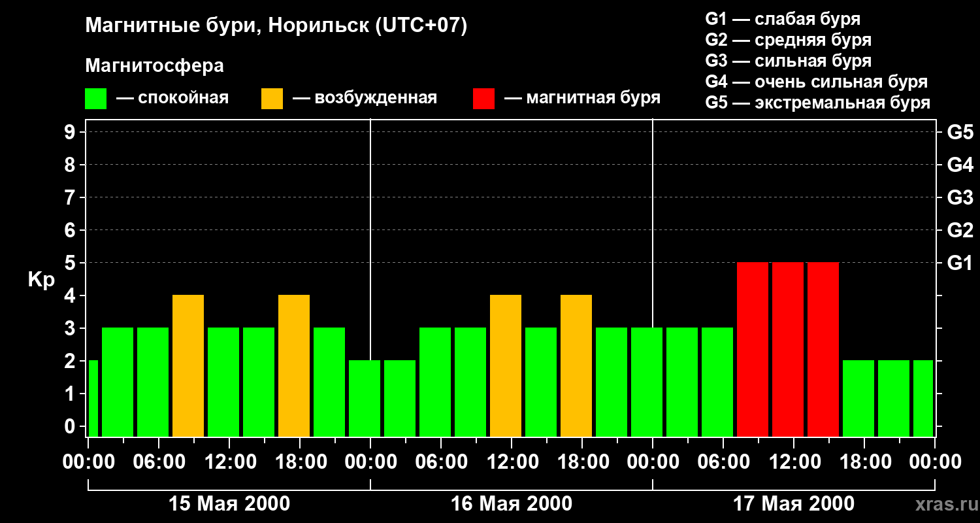Click the green 'спокойная' legend swatch
This screenshot has height=523, width=980.
(x=95, y=99)
